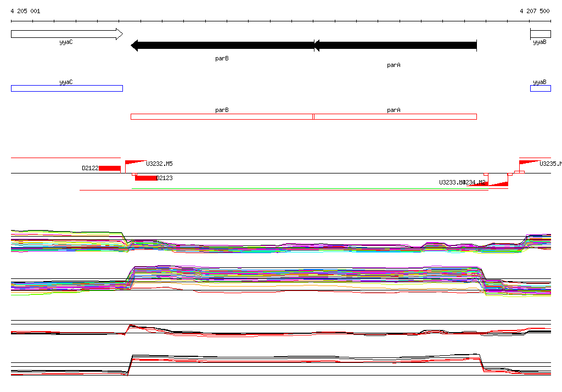Click the parB label under black arrow

(x=222, y=58)
